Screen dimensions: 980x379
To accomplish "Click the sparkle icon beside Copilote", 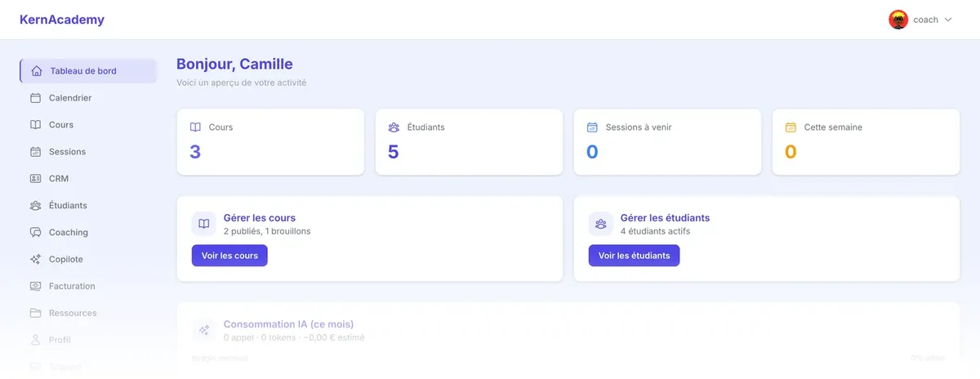I will click(x=35, y=260).
